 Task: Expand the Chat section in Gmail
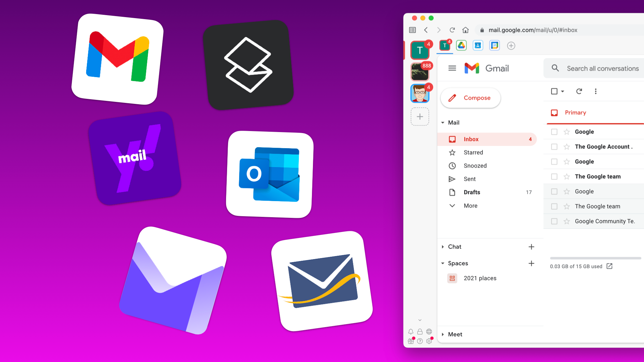[x=443, y=246]
